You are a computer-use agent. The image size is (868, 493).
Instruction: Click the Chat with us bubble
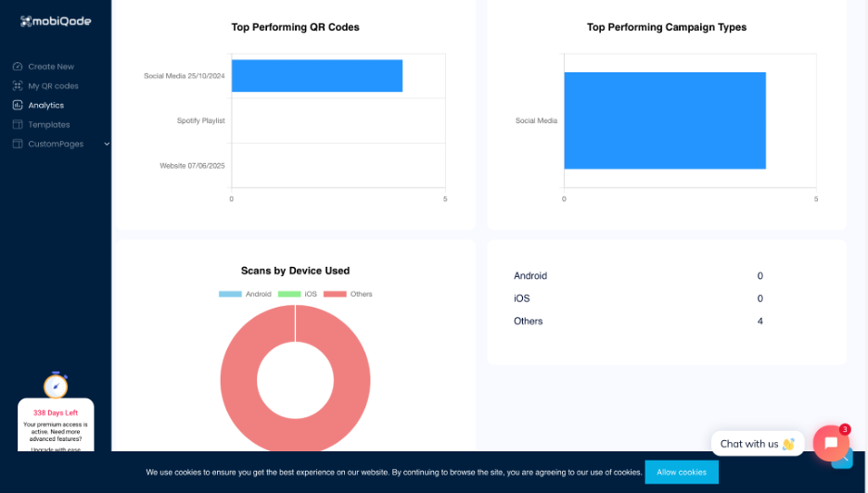click(757, 444)
